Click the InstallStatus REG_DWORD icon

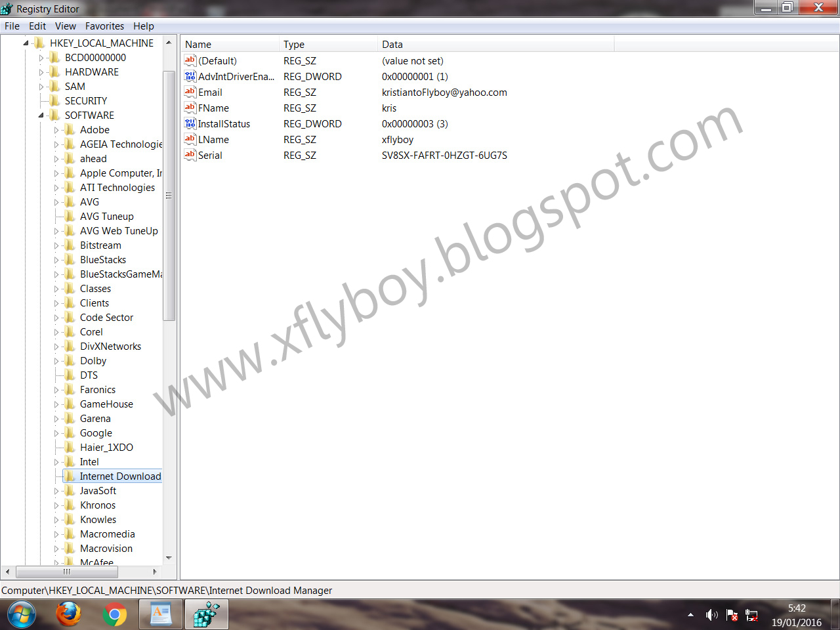click(x=190, y=123)
